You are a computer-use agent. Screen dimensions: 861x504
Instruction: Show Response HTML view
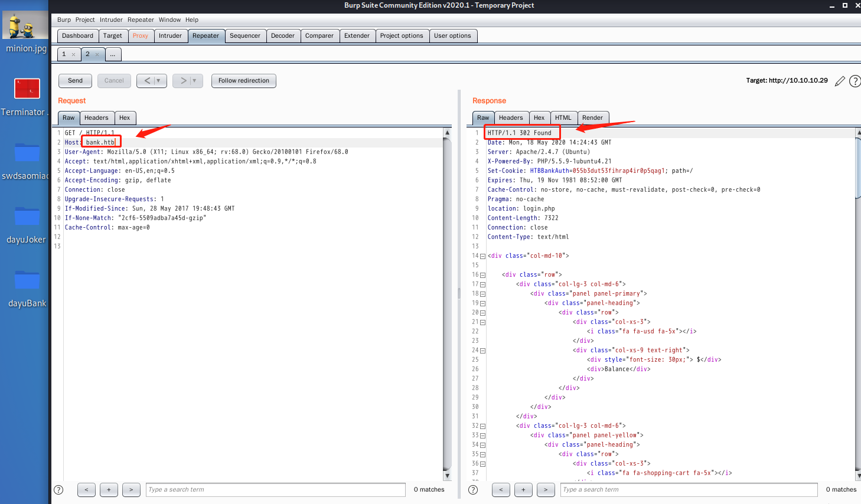[563, 118]
